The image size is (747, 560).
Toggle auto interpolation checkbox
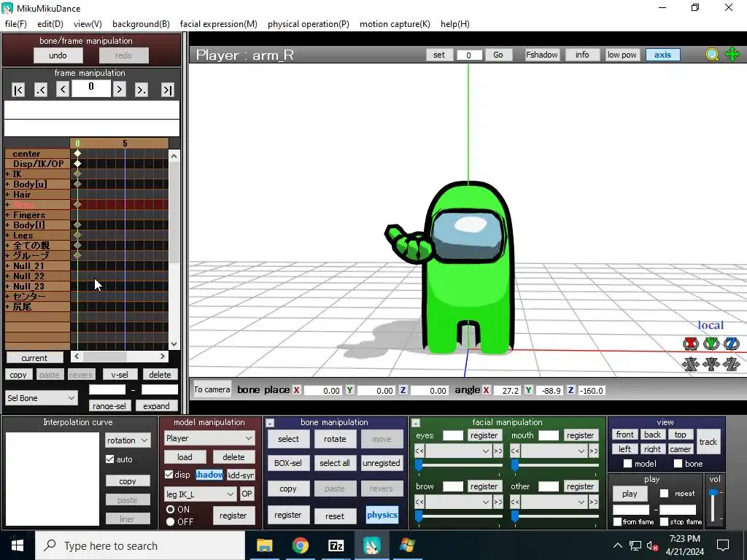(110, 459)
